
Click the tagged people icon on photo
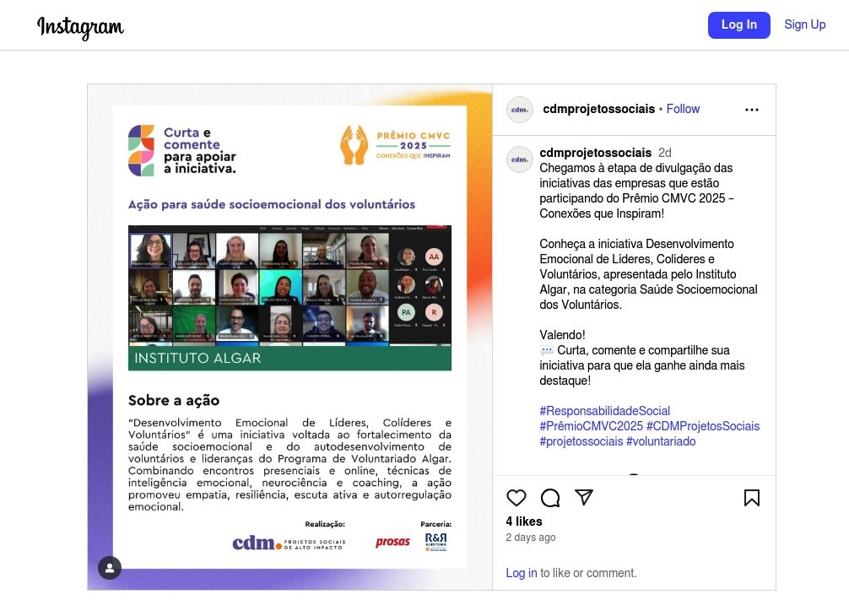point(110,568)
